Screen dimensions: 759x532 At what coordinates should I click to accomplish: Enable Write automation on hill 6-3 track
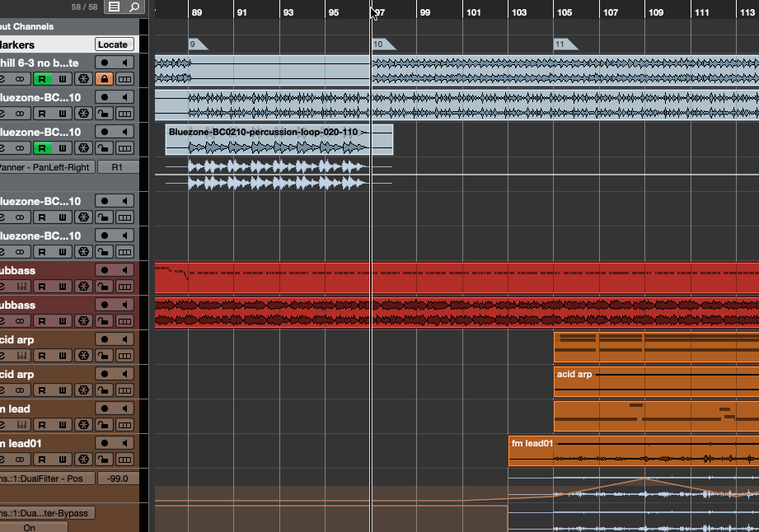pos(62,79)
